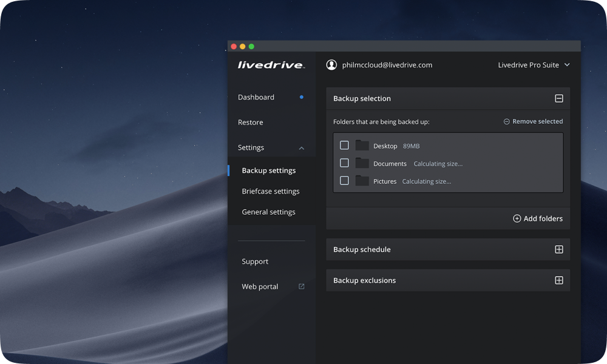Screen dimensions: 607x364
Task: Expand the Backup exclusions panel
Action: tap(558, 280)
